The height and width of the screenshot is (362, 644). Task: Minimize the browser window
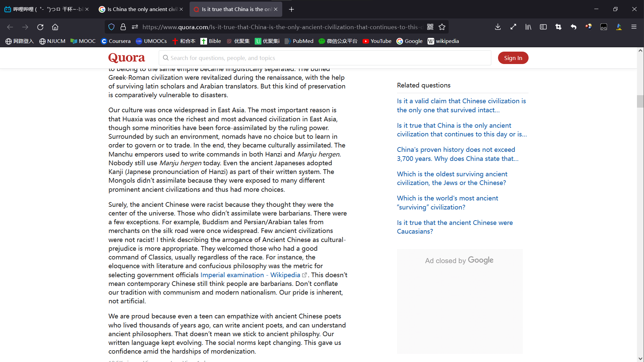(596, 9)
